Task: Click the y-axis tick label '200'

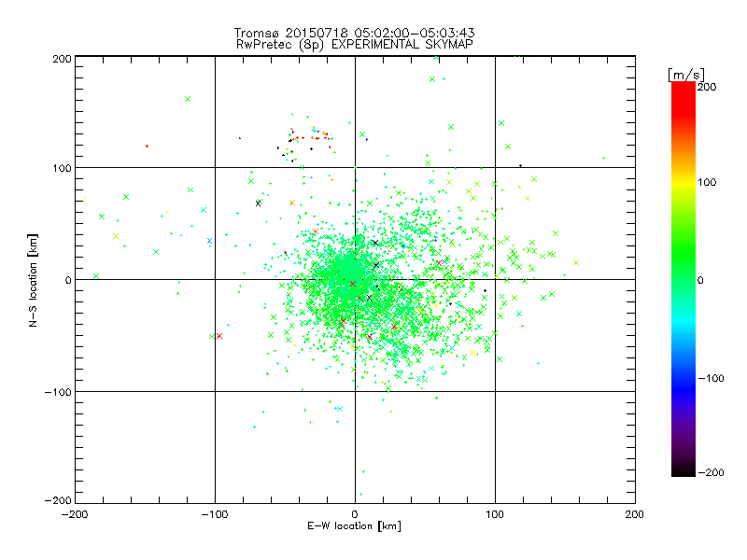Action: [62, 59]
